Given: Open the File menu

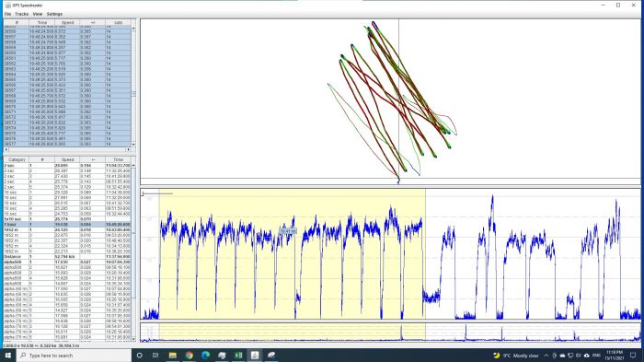Looking at the screenshot, I should point(7,14).
